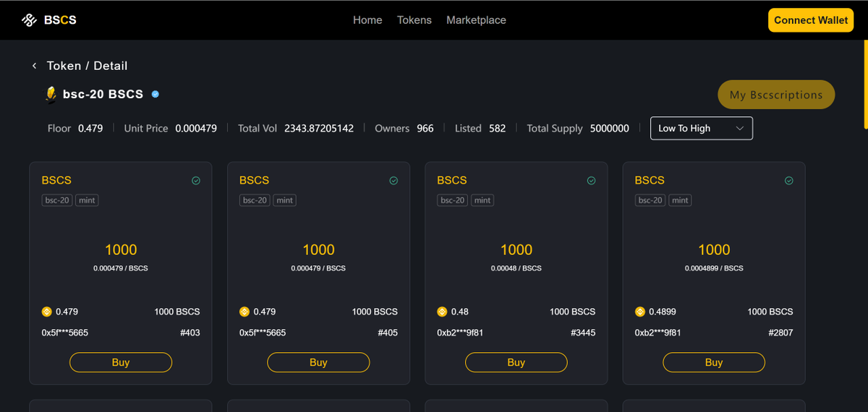Click BNB coin icon beside 0.4899 price
This screenshot has height=412, width=868.
pyautogui.click(x=640, y=312)
